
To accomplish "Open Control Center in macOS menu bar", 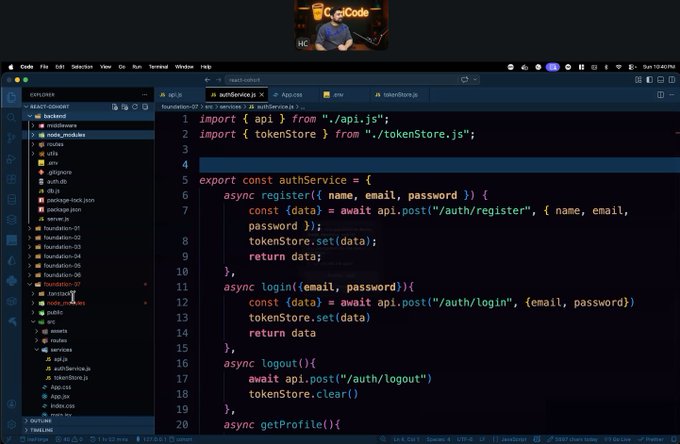I will point(632,67).
